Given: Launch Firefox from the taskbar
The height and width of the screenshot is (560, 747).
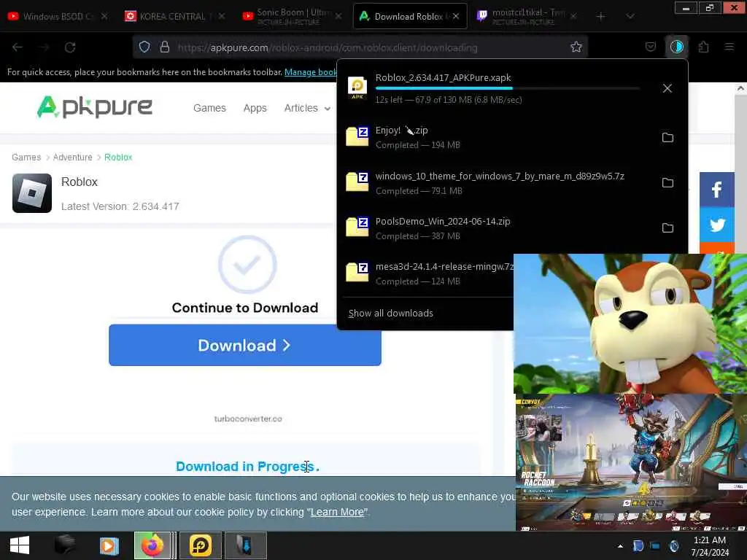Looking at the screenshot, I should pos(152,545).
